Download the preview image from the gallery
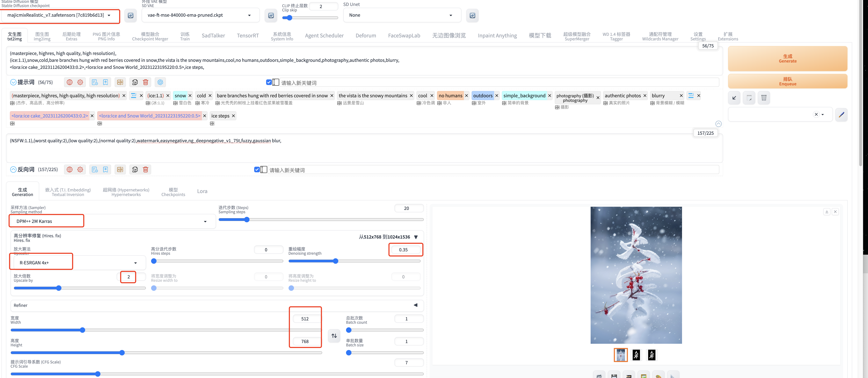Screen dimensions: 868x378 click(827, 212)
